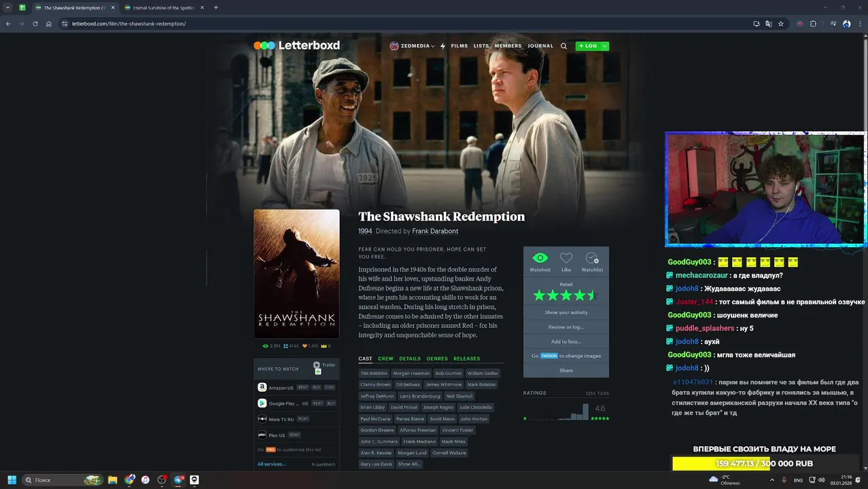The height and width of the screenshot is (489, 868).
Task: Open the JOURNAL menu
Action: [x=540, y=46]
